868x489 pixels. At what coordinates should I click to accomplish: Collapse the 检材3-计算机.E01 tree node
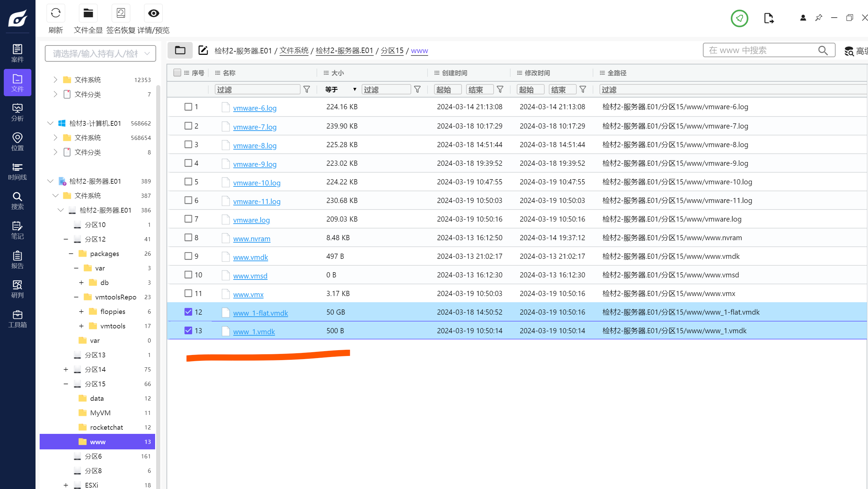tap(50, 123)
